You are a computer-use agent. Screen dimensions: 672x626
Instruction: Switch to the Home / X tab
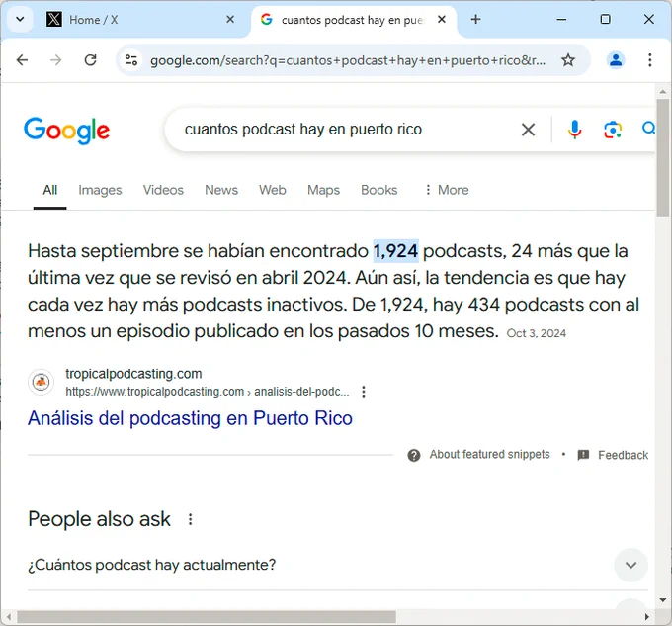141,20
